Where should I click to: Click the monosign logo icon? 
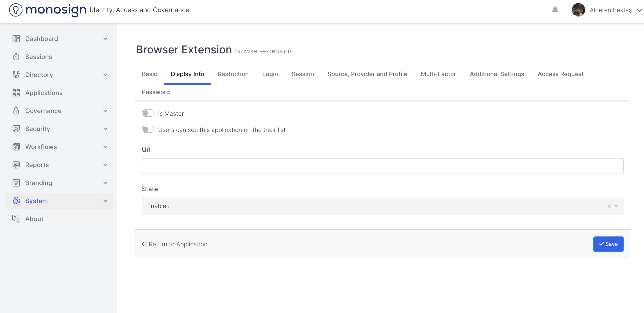tap(16, 10)
